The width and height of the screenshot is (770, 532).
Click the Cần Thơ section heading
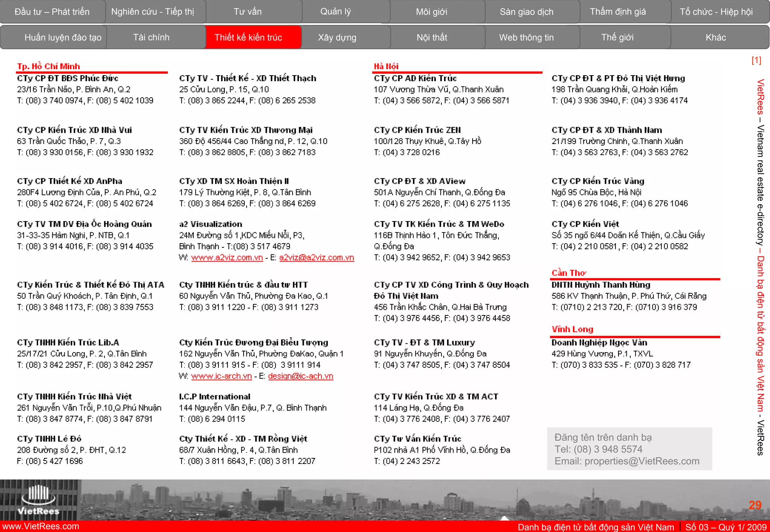[x=569, y=273]
